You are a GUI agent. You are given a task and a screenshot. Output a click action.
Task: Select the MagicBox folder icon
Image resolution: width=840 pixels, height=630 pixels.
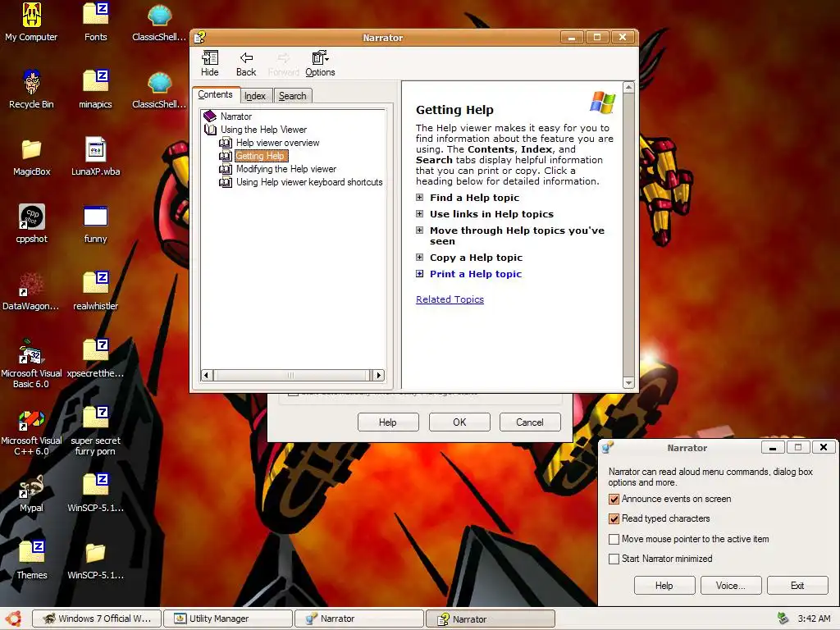[31, 157]
